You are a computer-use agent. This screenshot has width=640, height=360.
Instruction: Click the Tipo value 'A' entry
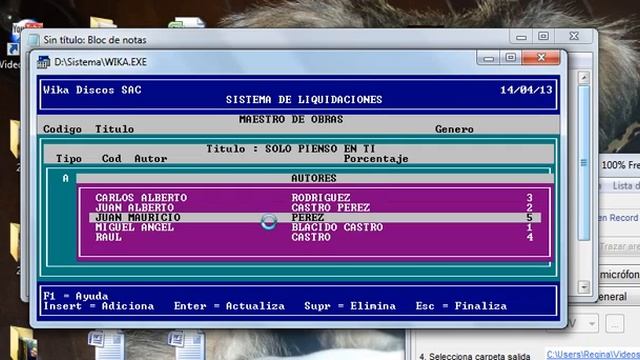click(x=66, y=178)
